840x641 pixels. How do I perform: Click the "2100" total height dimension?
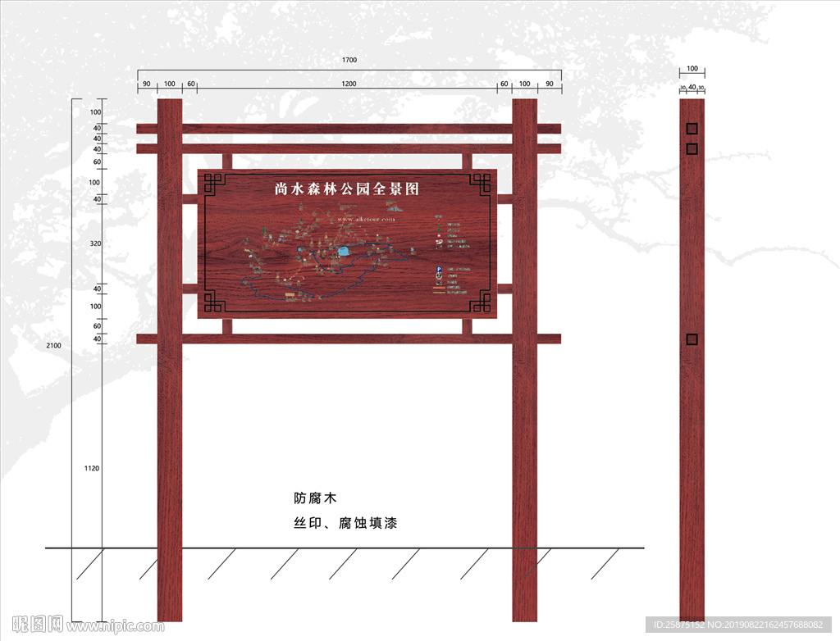53,345
